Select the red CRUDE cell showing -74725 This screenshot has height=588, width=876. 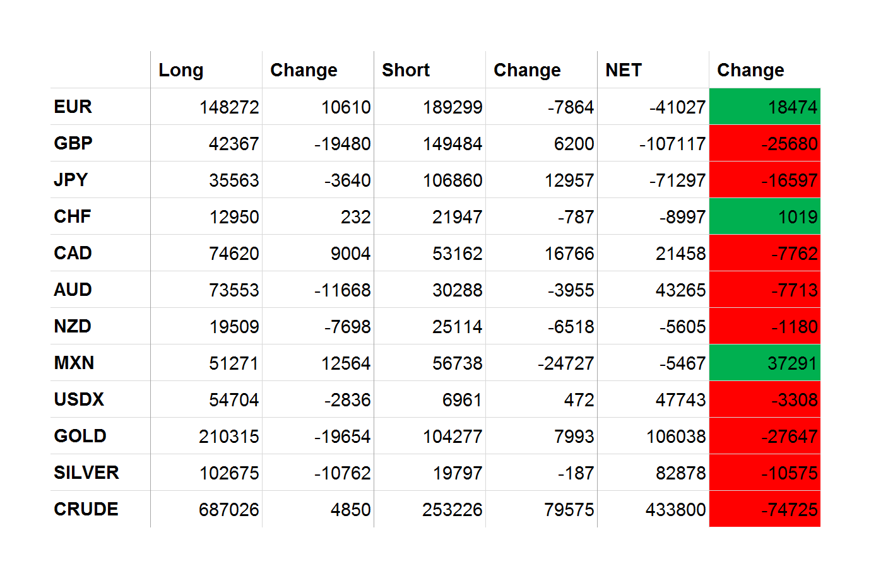coord(764,509)
